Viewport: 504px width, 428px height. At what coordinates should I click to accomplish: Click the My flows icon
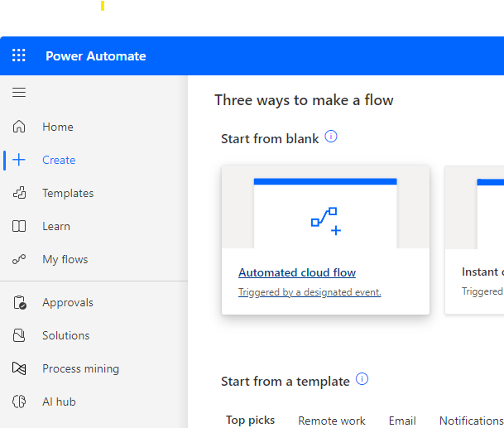pos(19,259)
